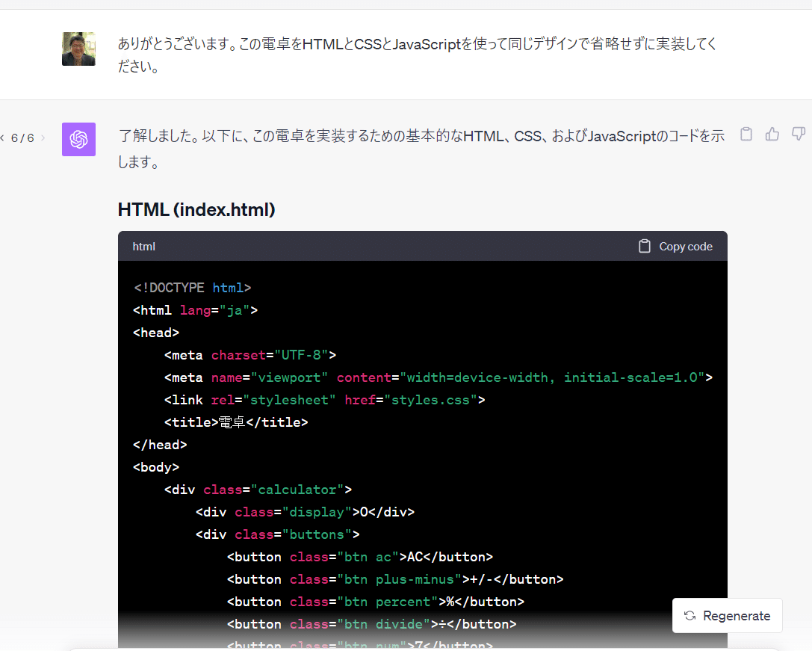Click the divide button code line
The height and width of the screenshot is (651, 812).
pos(372,624)
